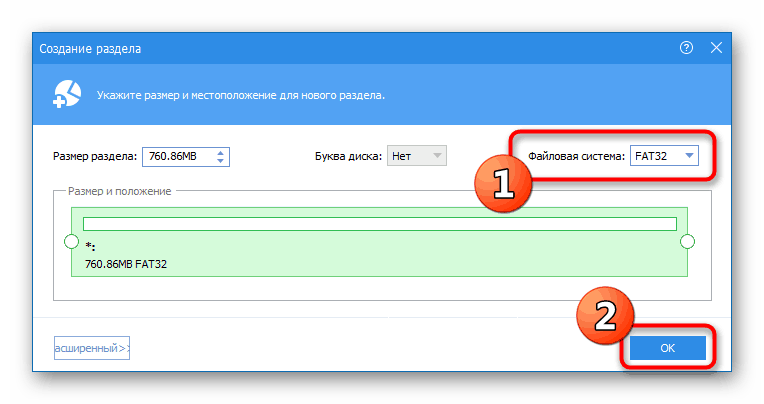The height and width of the screenshot is (404, 764).
Task: Click the help question mark icon
Action: tap(686, 48)
